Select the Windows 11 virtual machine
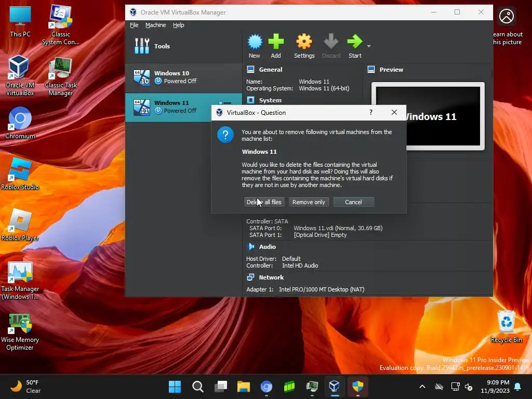The width and height of the screenshot is (532, 399). pyautogui.click(x=183, y=107)
